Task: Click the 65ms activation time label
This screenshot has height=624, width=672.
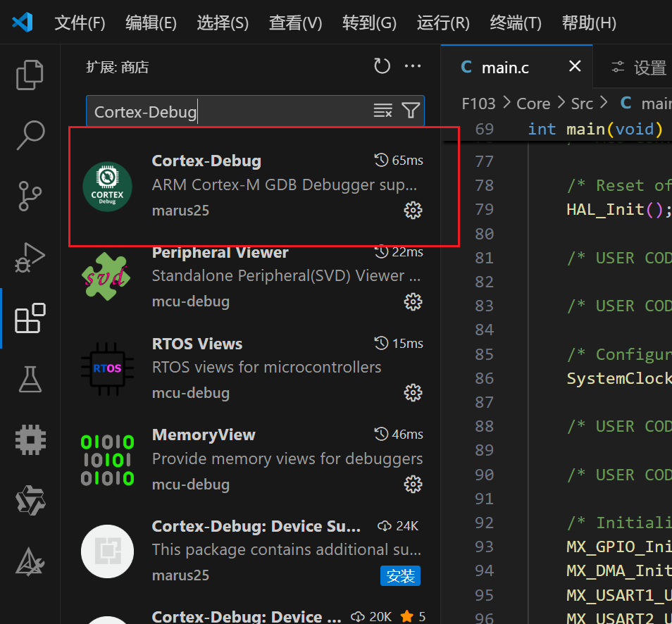Action: coord(399,161)
